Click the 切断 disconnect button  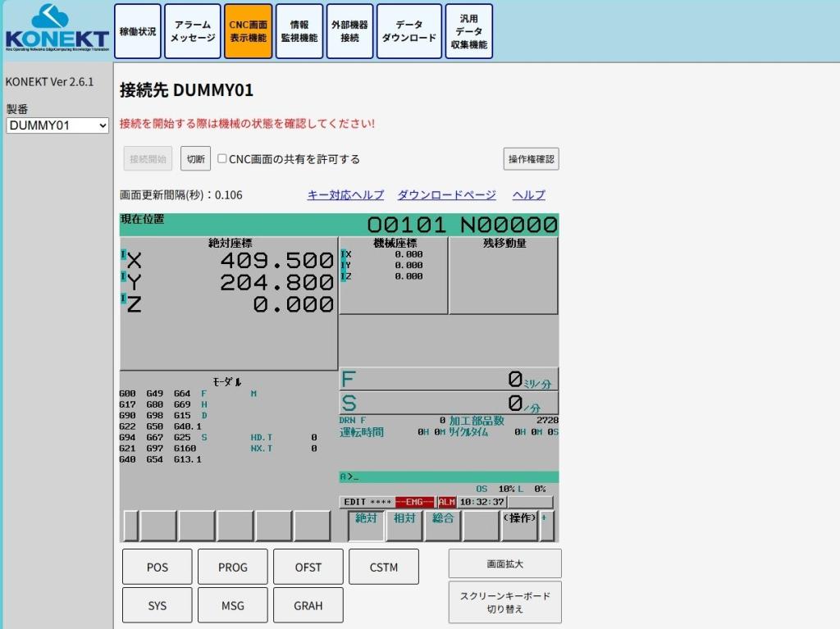coord(195,159)
